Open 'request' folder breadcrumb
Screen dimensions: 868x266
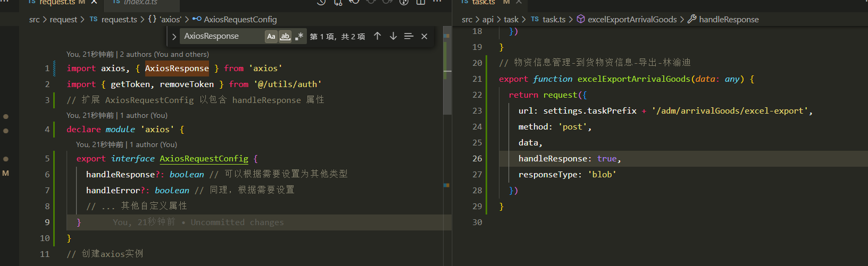click(63, 20)
